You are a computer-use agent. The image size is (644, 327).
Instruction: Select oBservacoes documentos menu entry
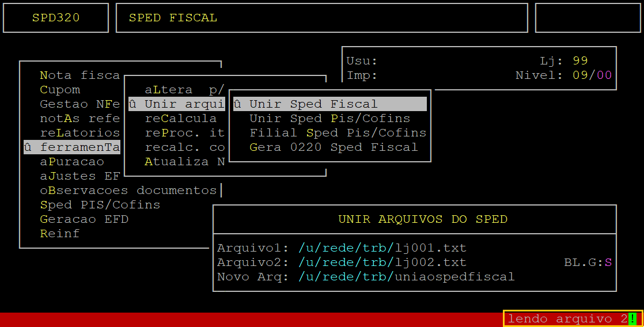tap(128, 191)
